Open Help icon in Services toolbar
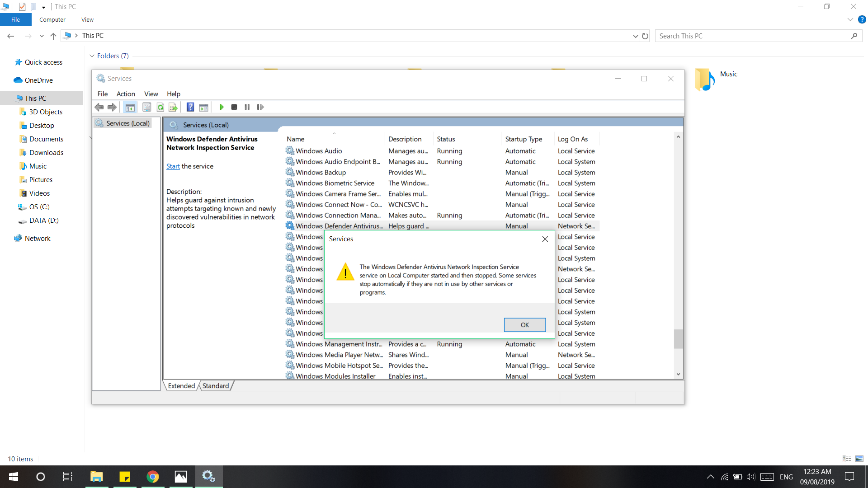The image size is (868, 488). tap(190, 107)
